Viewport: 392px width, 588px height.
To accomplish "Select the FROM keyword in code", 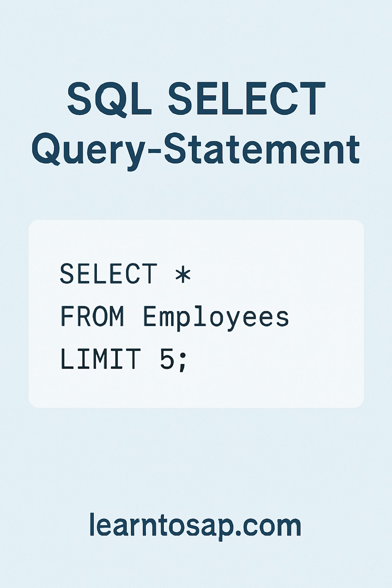I will point(92,316).
